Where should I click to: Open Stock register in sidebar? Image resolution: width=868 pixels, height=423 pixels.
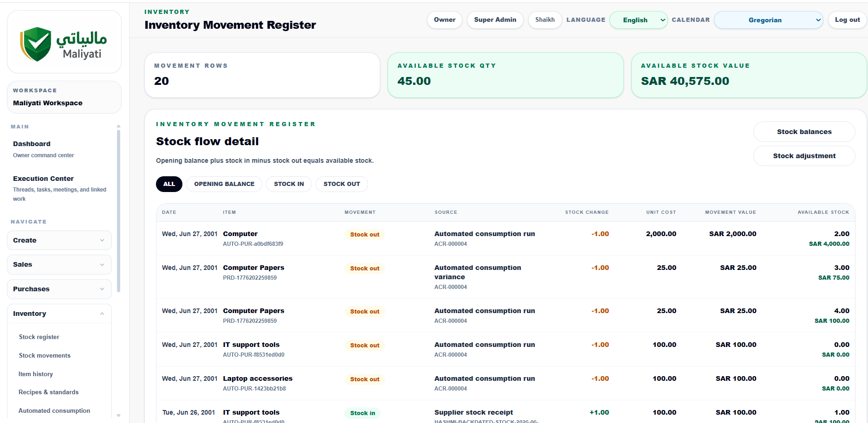pyautogui.click(x=39, y=337)
